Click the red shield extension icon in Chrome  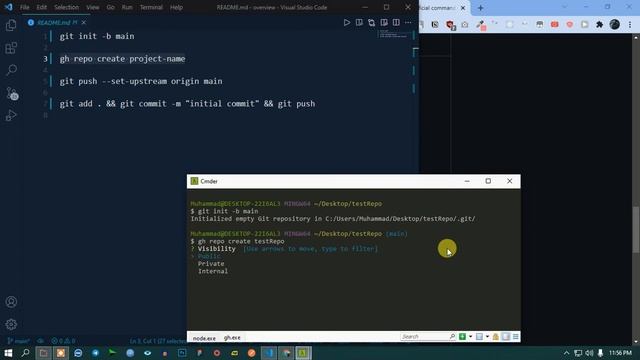pos(450,25)
